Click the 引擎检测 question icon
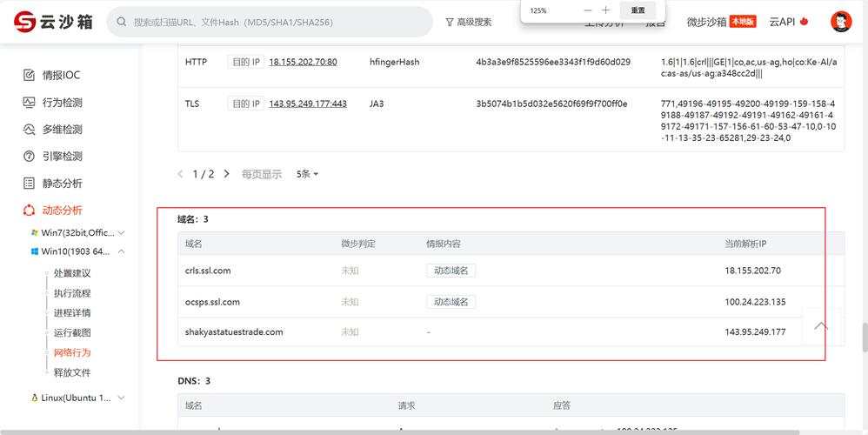868x435 pixels. (x=29, y=156)
